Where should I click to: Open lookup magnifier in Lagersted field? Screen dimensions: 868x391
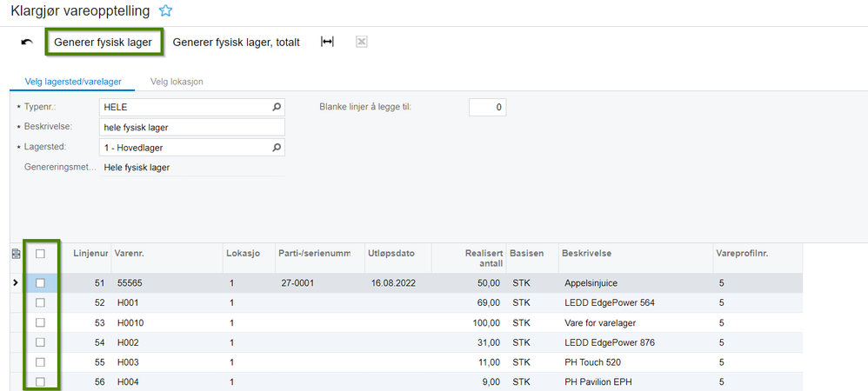pos(277,148)
